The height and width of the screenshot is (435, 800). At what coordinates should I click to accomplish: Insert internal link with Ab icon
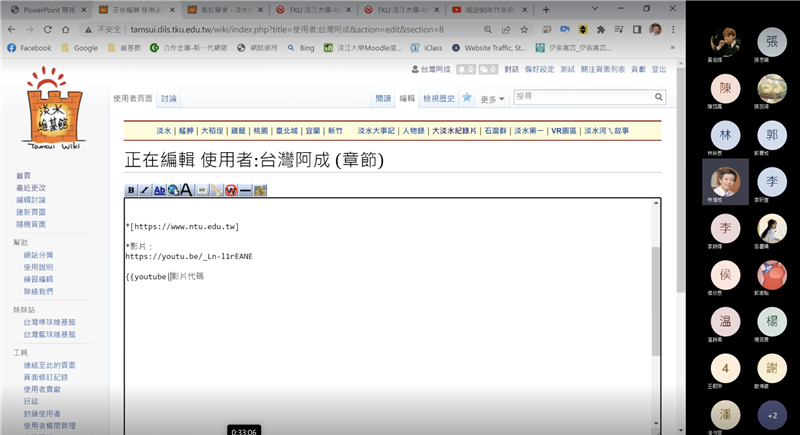[x=159, y=190]
